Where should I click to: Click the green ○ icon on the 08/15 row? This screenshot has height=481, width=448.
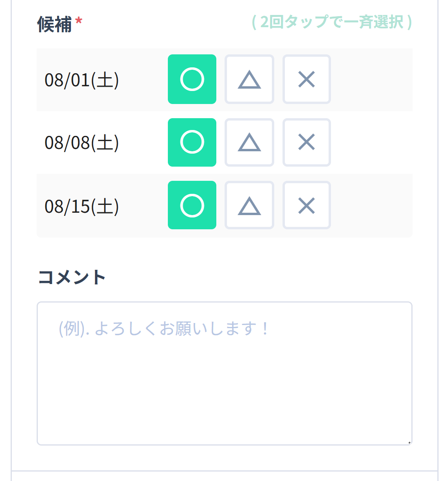pos(192,205)
